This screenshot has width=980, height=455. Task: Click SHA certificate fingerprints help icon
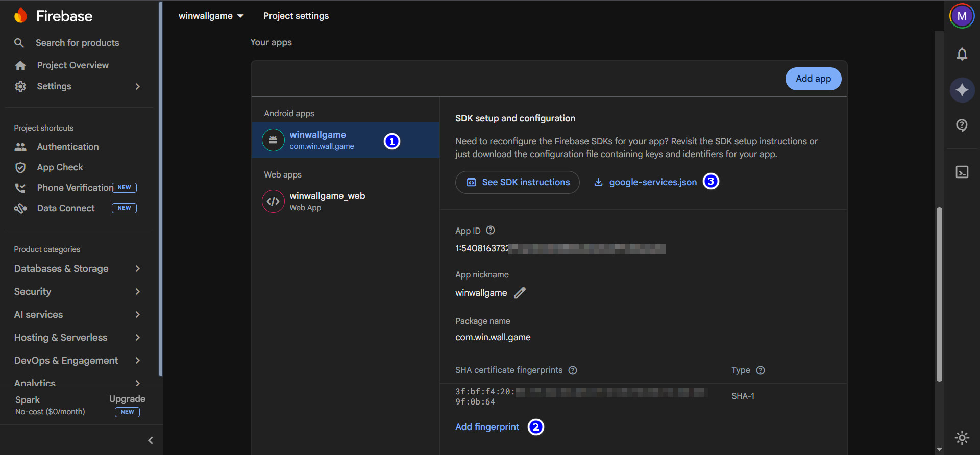coord(573,370)
